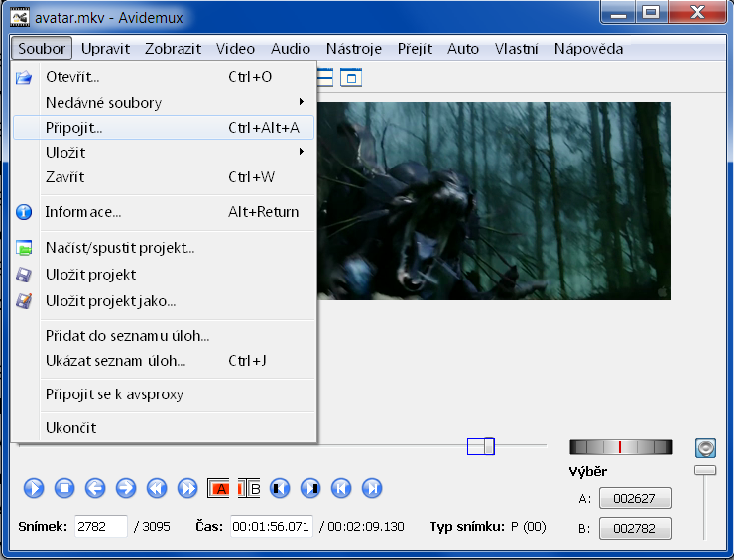Click the open folder icon beside Otevřít
This screenshot has height=560, width=734.
24,77
